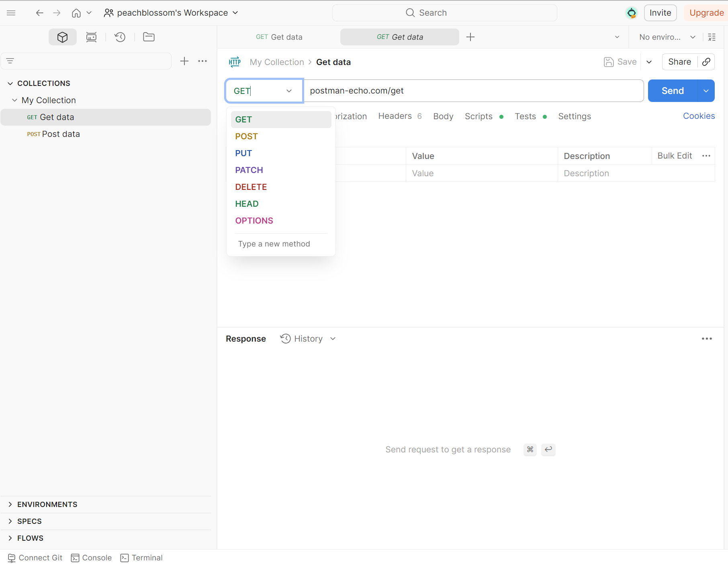Expand the Home dropdown chevron
Viewport: 728px width, 564px height.
coord(89,13)
